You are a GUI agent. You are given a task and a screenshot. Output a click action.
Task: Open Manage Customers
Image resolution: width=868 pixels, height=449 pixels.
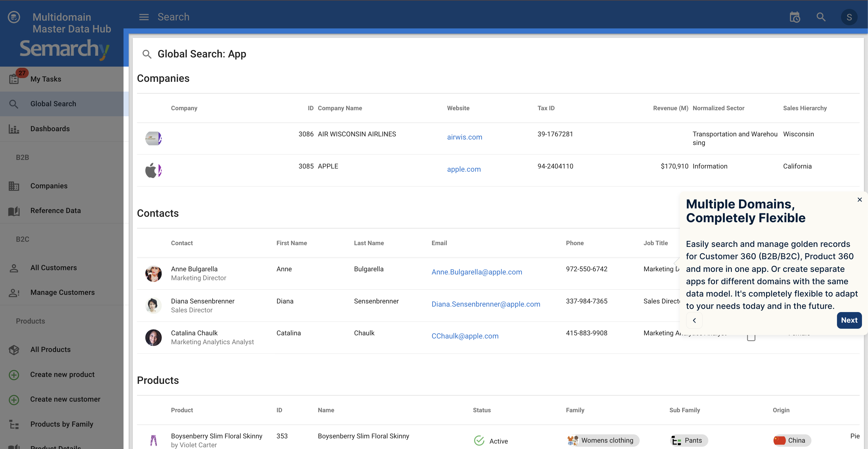pyautogui.click(x=62, y=292)
